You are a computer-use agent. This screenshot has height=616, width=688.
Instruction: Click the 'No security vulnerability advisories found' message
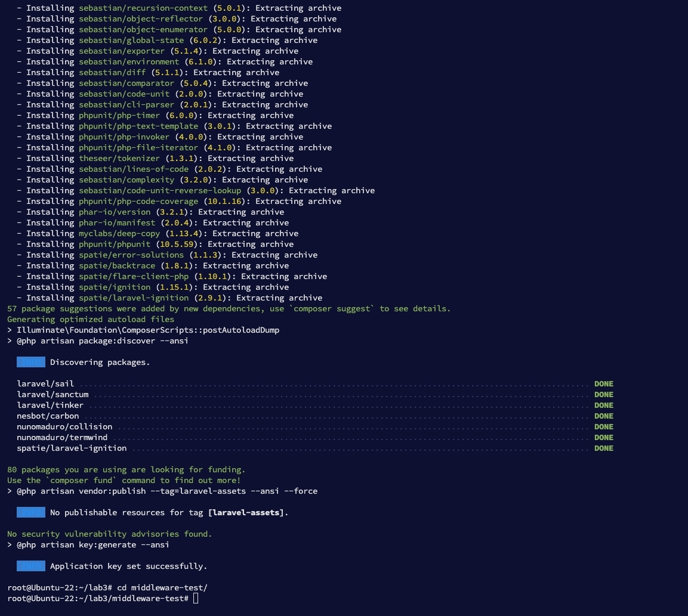(110, 534)
